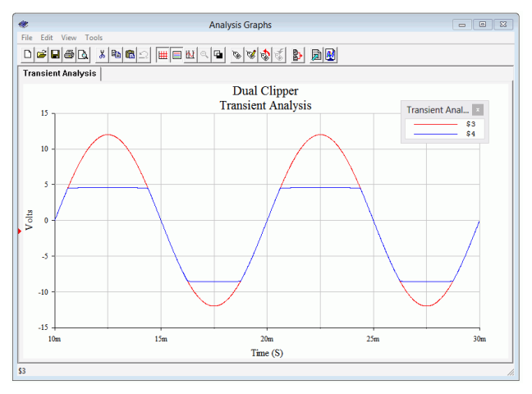
Task: Click the 20m label on time axis
Action: point(267,339)
